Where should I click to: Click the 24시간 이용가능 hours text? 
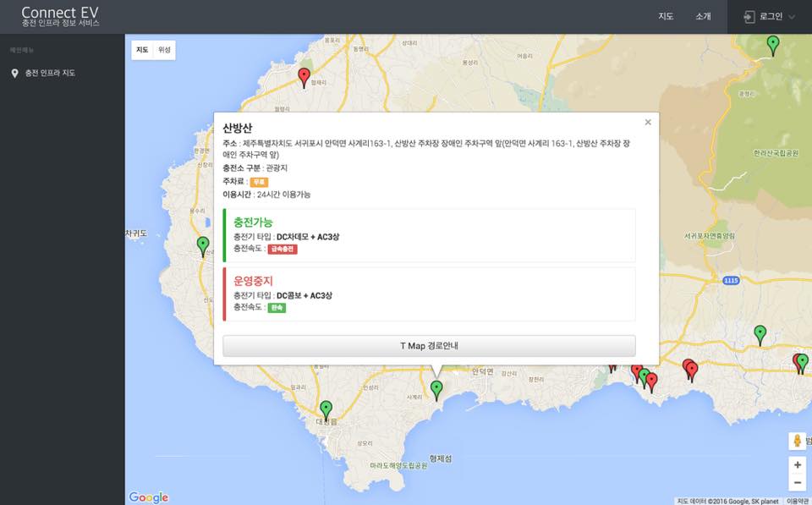284,195
